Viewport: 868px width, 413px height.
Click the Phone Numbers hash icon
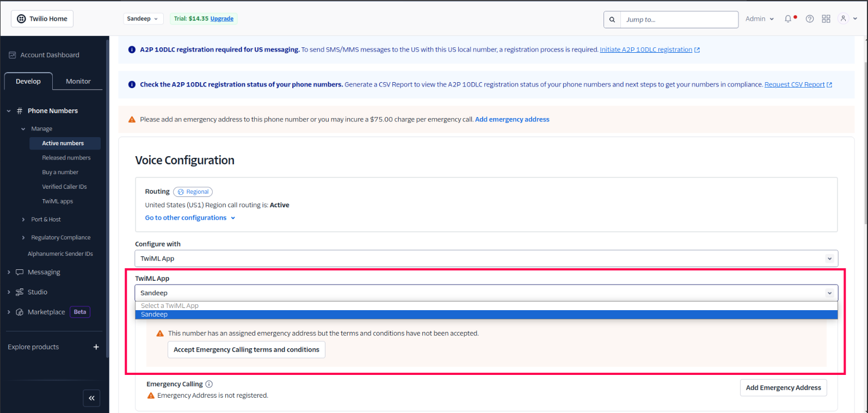point(20,110)
